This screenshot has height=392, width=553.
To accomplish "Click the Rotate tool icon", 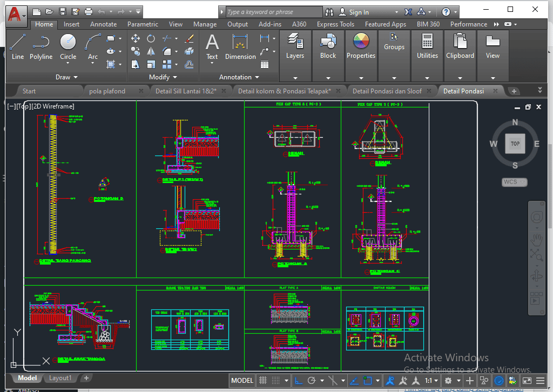I will tap(151, 38).
